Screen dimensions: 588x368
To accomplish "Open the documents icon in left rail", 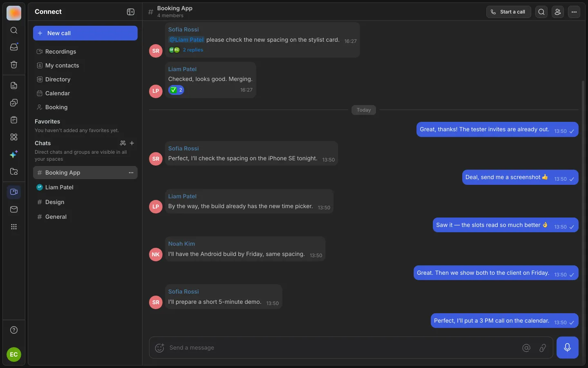I will (x=14, y=85).
